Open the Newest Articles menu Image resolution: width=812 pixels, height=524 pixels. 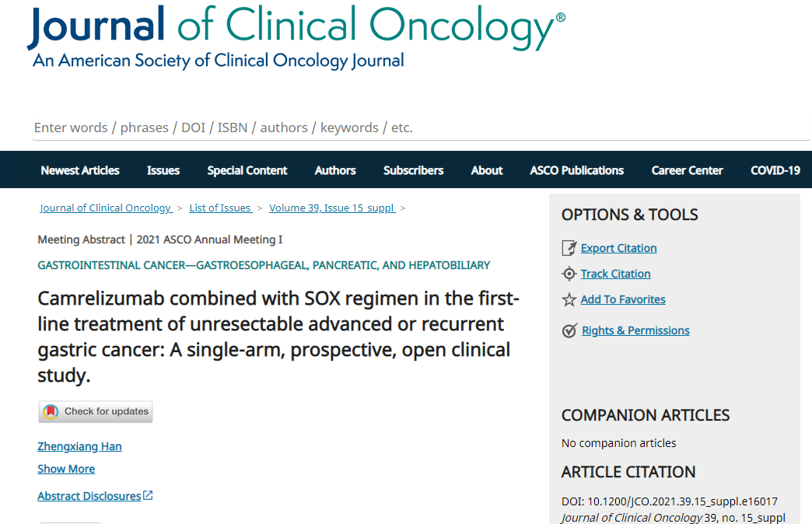[x=80, y=170]
